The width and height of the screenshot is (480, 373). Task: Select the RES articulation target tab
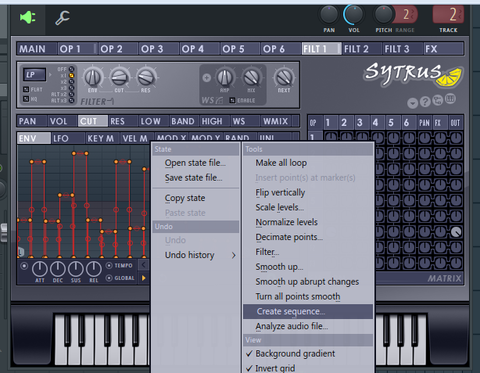pos(122,121)
